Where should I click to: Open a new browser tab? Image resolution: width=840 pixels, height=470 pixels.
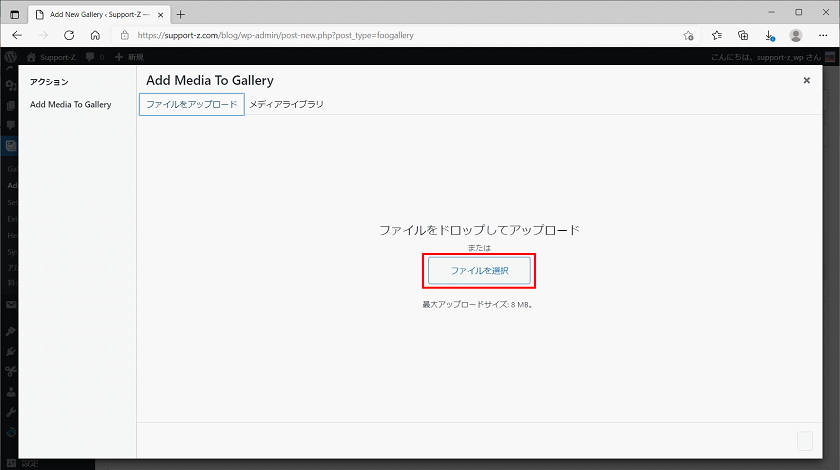pyautogui.click(x=181, y=14)
